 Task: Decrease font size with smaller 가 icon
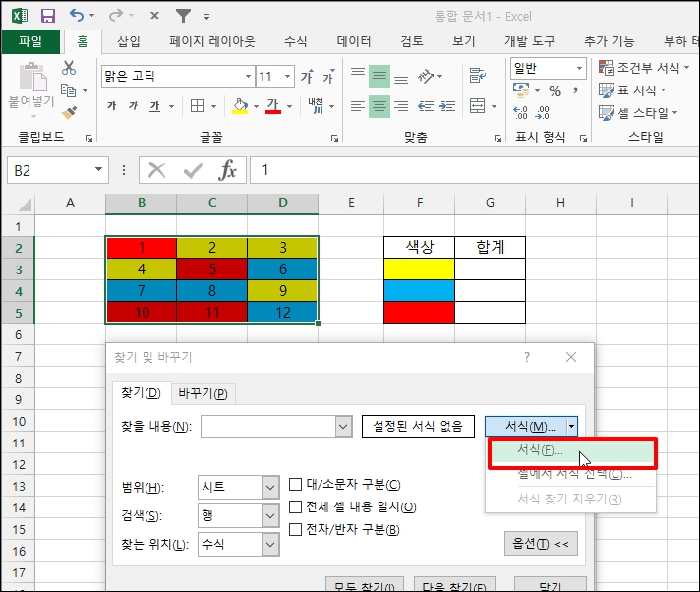329,77
